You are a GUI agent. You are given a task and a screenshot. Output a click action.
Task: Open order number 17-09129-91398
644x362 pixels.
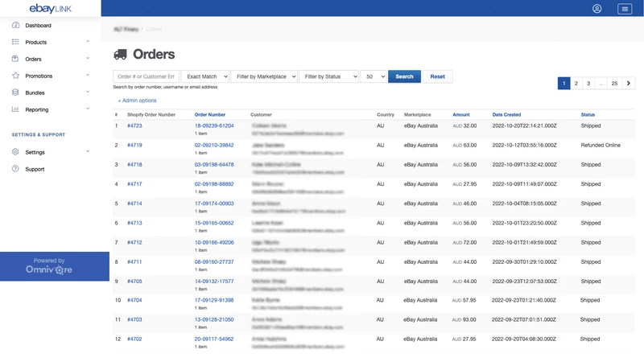[214, 300]
